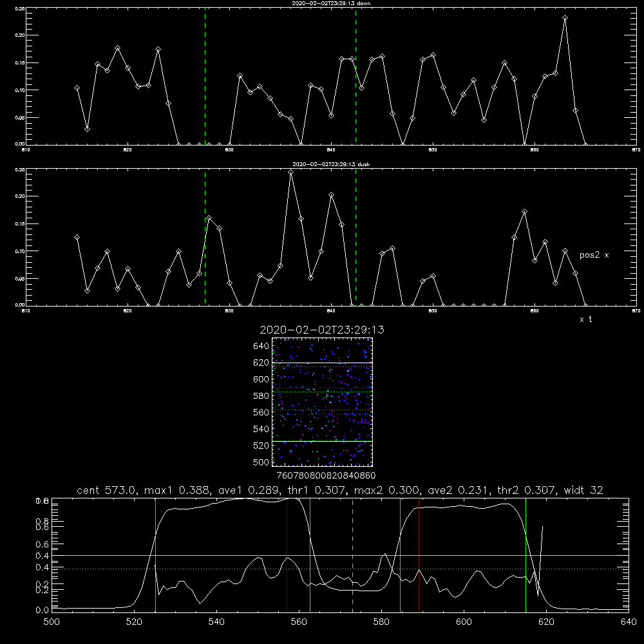Click the orange dashed center line at 573

352,555
